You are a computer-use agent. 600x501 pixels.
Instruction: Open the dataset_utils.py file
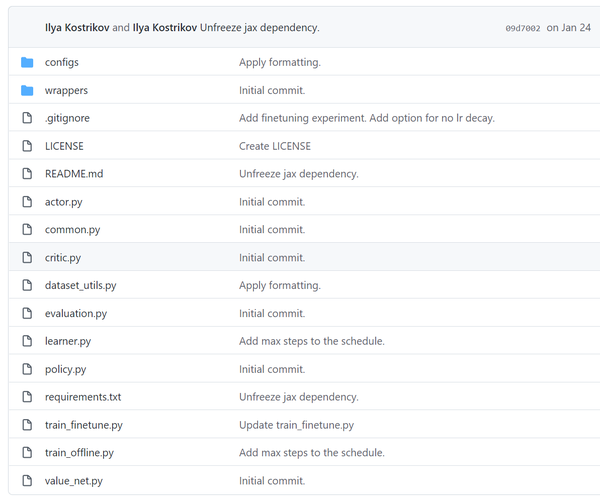(x=80, y=285)
